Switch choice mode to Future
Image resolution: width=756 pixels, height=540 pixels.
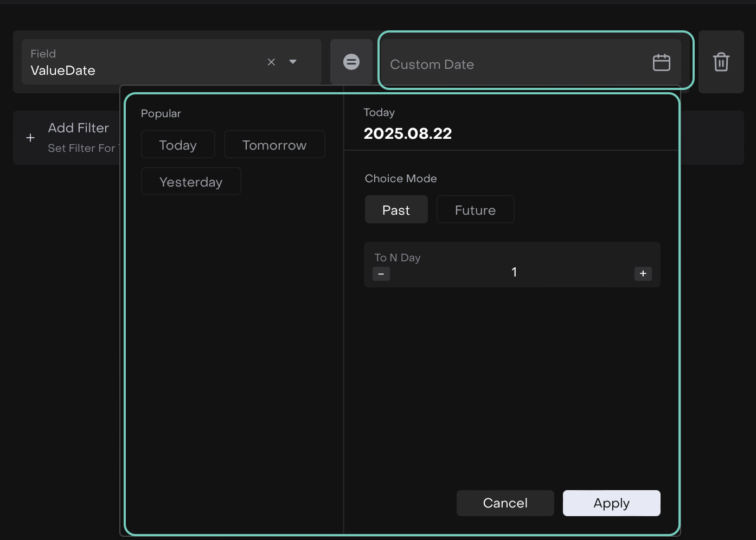pos(475,210)
